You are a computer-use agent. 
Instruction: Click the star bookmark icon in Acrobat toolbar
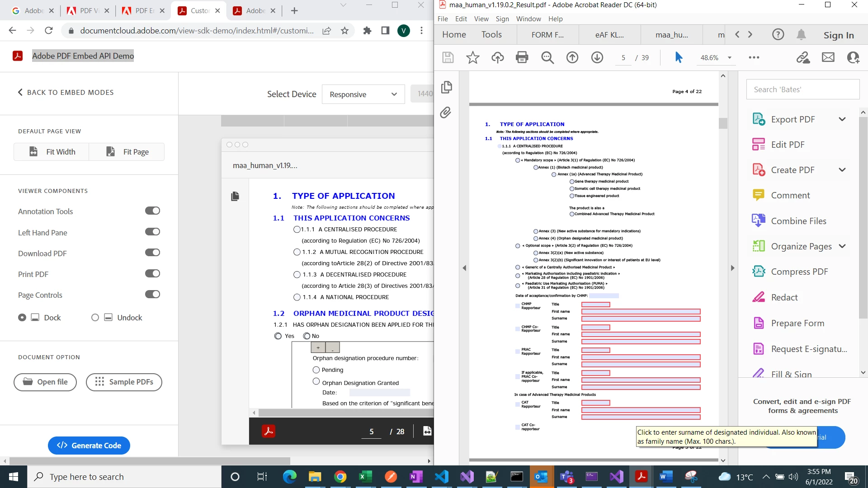pyautogui.click(x=472, y=57)
